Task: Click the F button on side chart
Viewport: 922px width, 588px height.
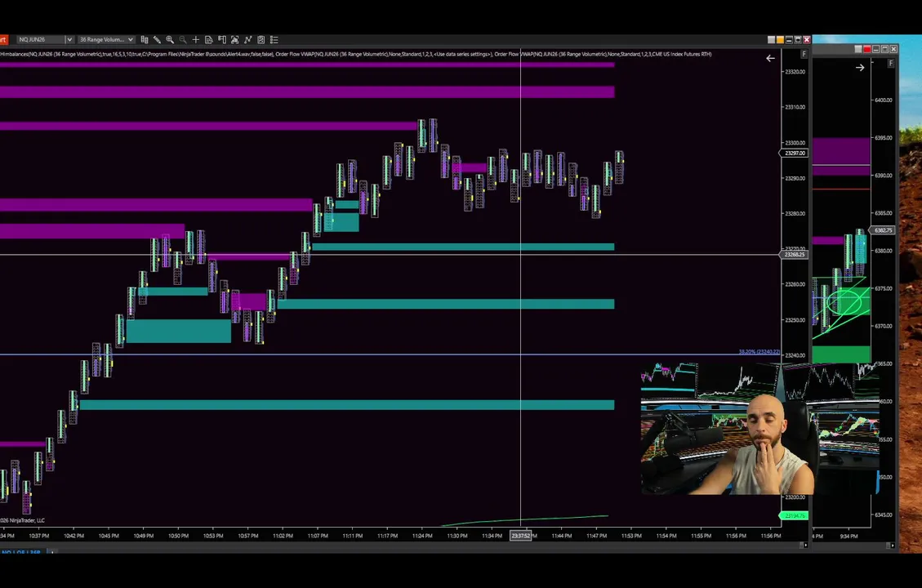Action: [x=892, y=63]
